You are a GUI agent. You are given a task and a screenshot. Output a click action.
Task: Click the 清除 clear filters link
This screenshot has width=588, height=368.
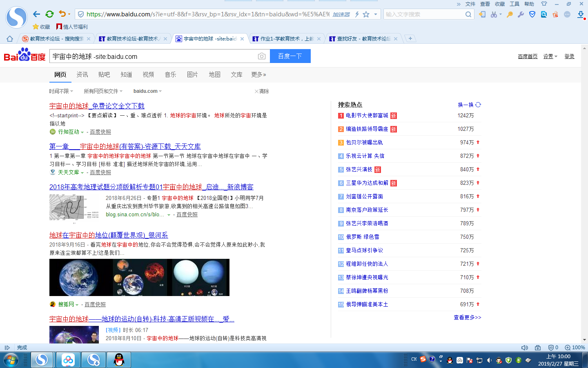tap(262, 91)
